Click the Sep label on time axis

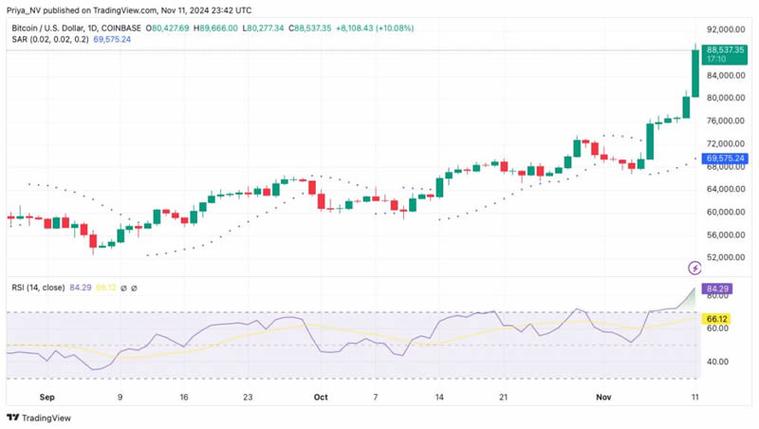click(47, 397)
